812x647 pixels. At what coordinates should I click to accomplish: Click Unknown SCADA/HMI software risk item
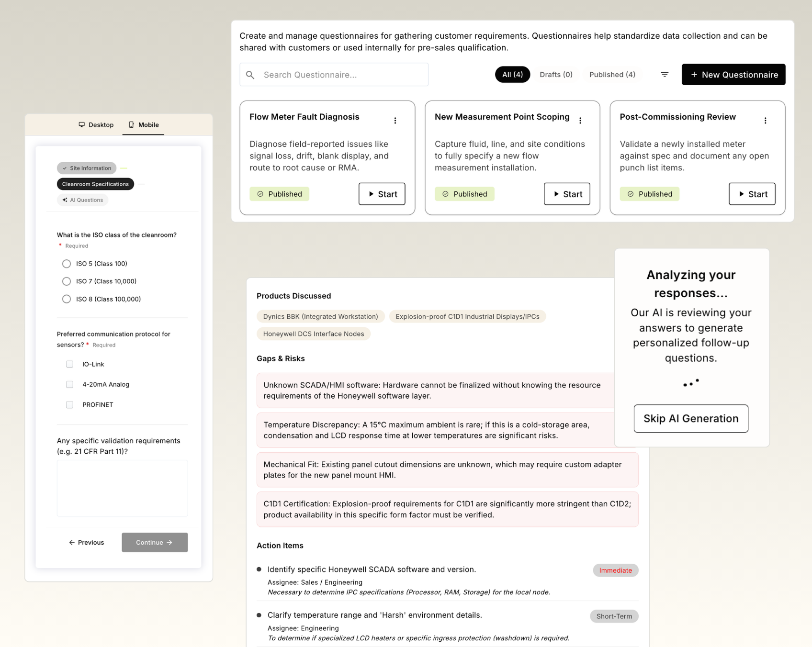point(436,390)
